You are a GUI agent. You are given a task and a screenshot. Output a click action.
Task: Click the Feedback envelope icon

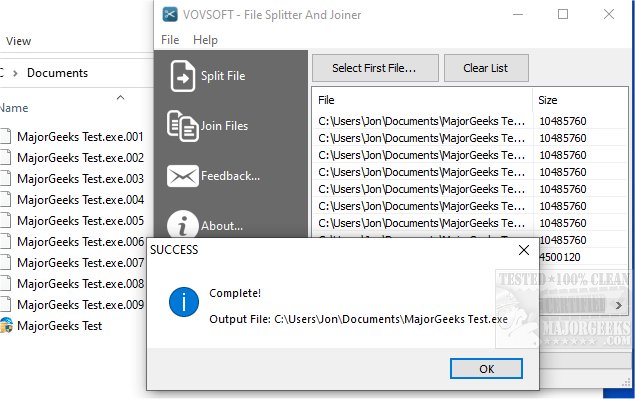click(x=183, y=176)
